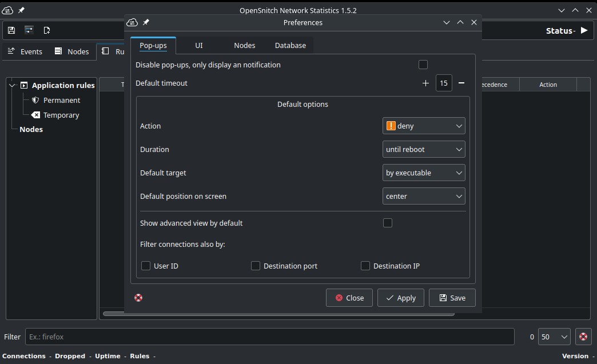Screen dimensions: 597x364
Task: Click the Uptime status bar label
Action: [x=108, y=356]
